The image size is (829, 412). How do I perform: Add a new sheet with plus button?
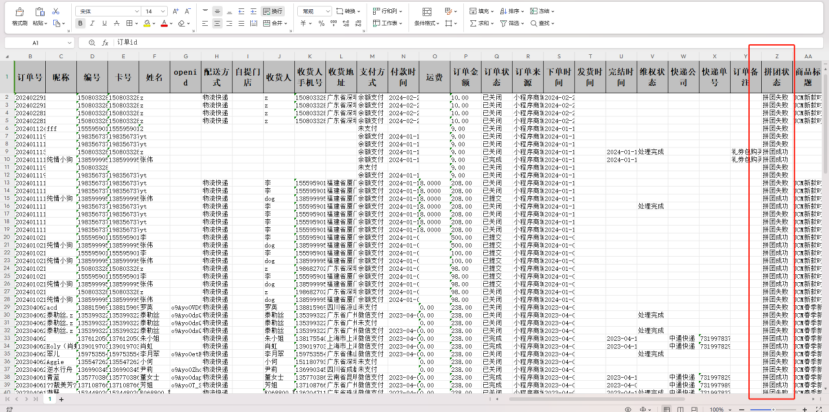pos(61,400)
